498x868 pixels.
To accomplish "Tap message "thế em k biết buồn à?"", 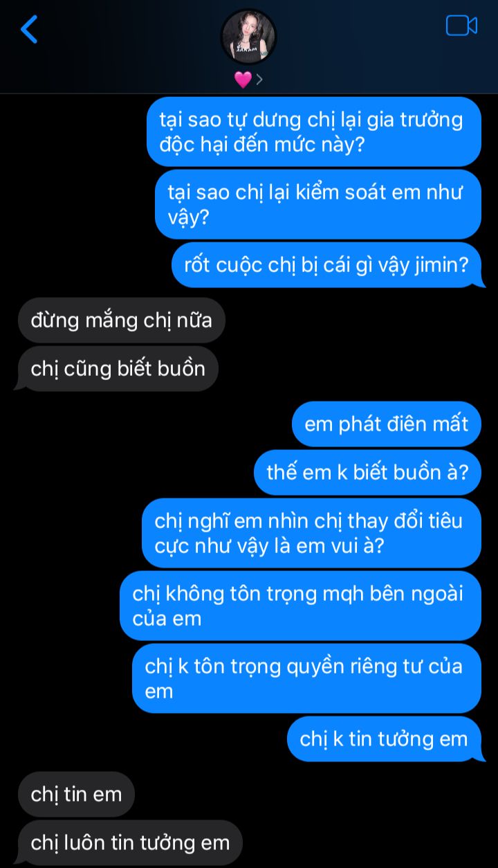I will click(368, 472).
